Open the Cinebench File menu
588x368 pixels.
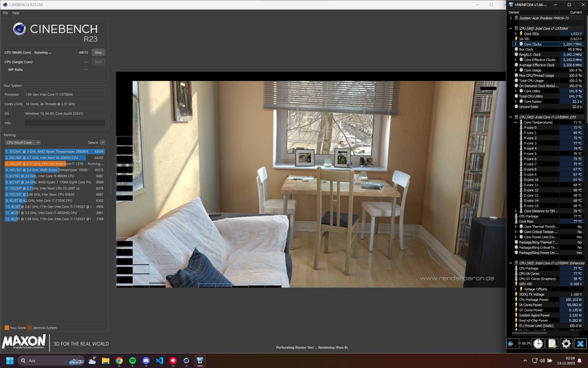click(5, 13)
